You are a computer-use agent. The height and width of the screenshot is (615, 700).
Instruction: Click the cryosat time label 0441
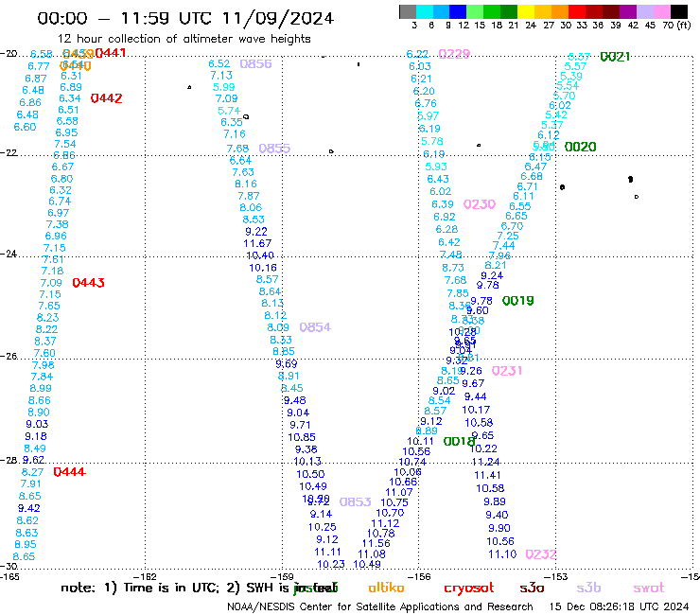(111, 53)
